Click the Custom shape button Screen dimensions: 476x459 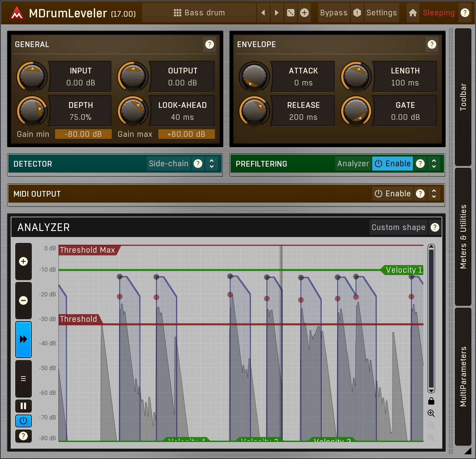(x=398, y=227)
